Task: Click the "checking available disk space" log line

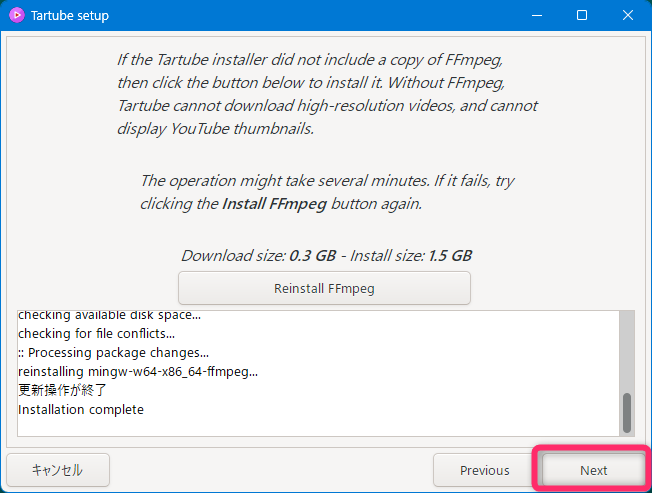Action: [109, 316]
